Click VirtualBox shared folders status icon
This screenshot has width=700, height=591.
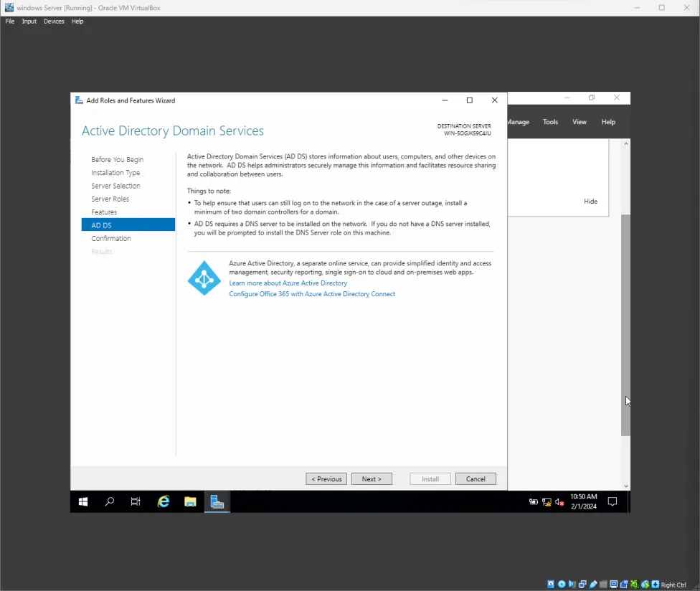(x=603, y=585)
